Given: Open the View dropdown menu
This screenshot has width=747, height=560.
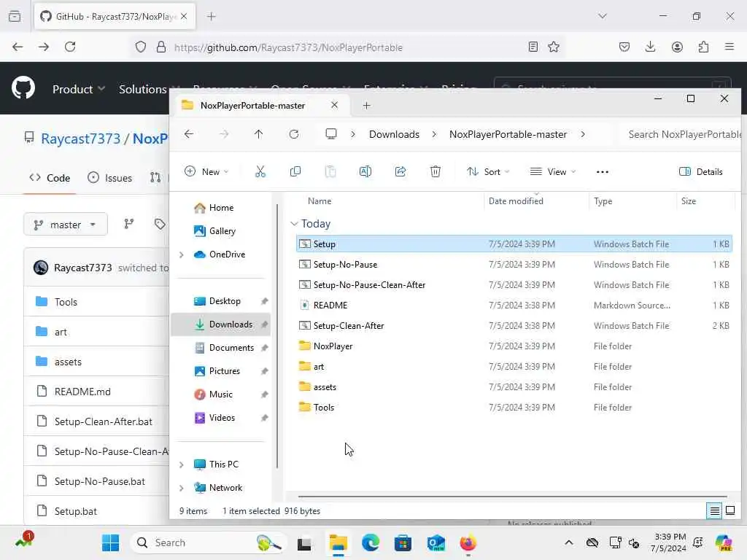Looking at the screenshot, I should coord(553,172).
